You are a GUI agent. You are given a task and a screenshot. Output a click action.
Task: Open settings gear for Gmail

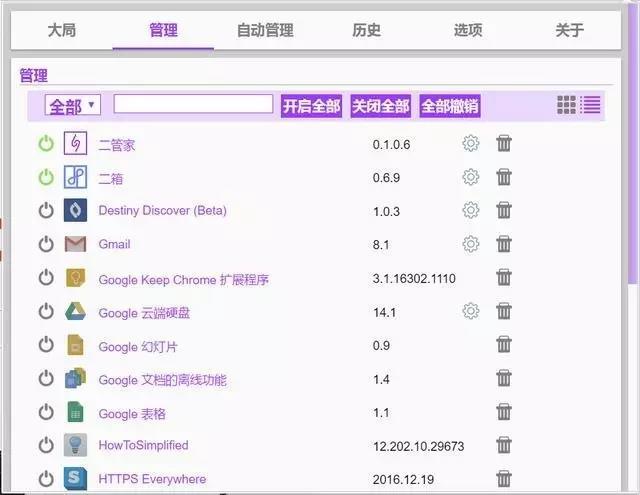(x=471, y=244)
